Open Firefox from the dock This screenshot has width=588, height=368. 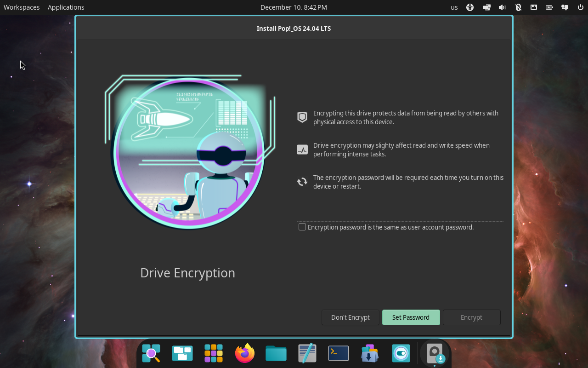point(244,353)
